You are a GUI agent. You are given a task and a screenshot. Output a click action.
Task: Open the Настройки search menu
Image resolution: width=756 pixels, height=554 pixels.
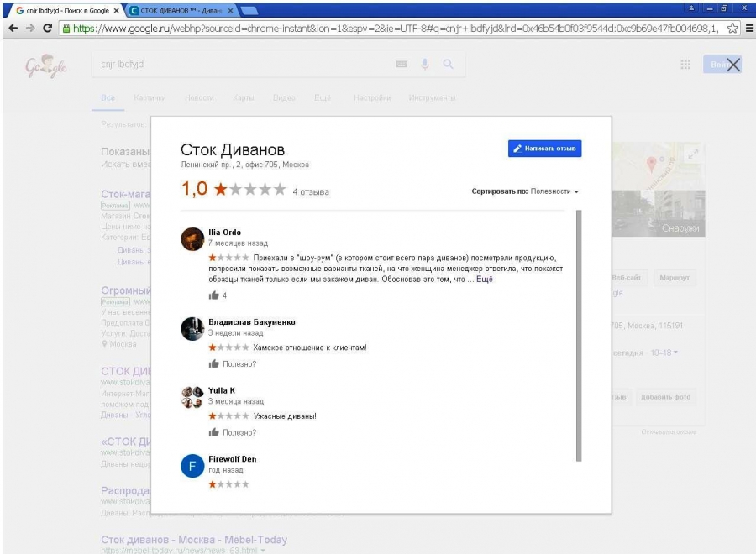coord(372,98)
